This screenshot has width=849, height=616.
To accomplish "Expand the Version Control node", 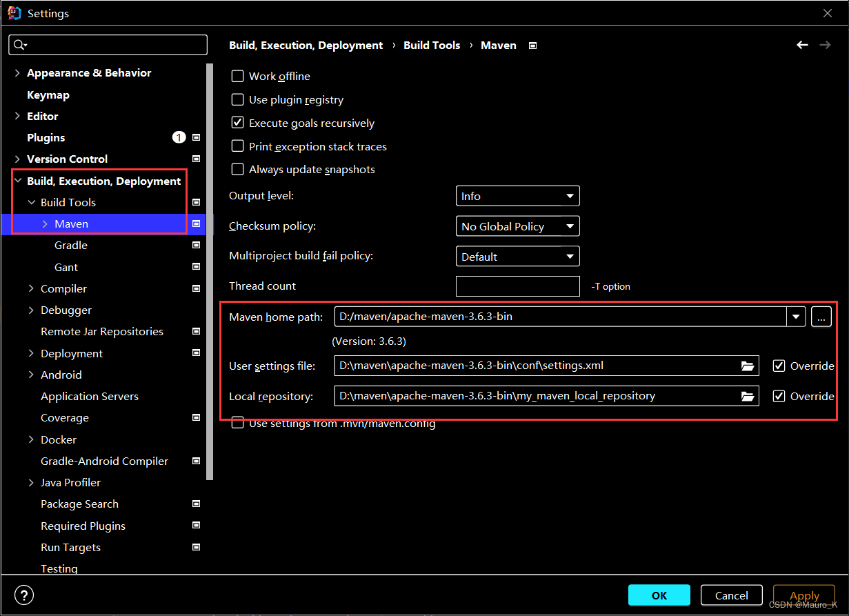I will coord(17,159).
